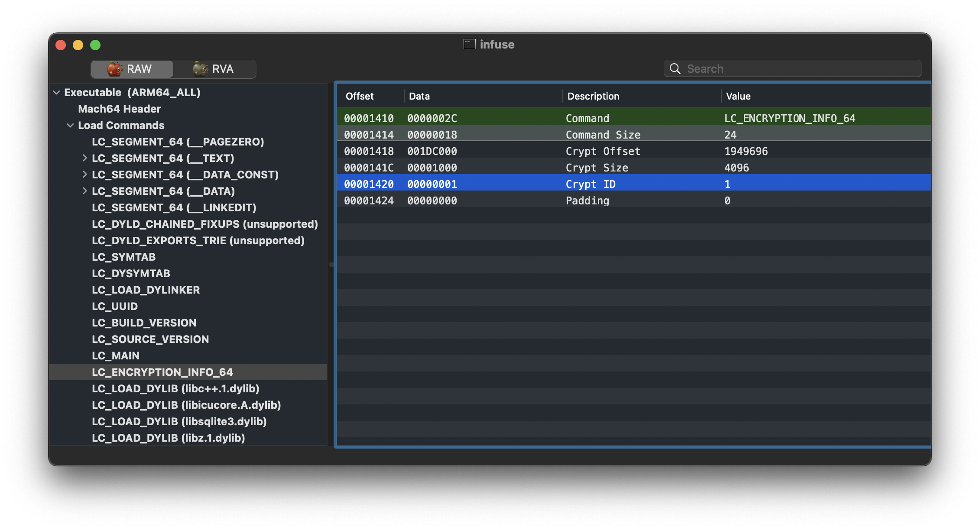Select the Mach64 Header item
The width and height of the screenshot is (980, 530).
pyautogui.click(x=119, y=109)
